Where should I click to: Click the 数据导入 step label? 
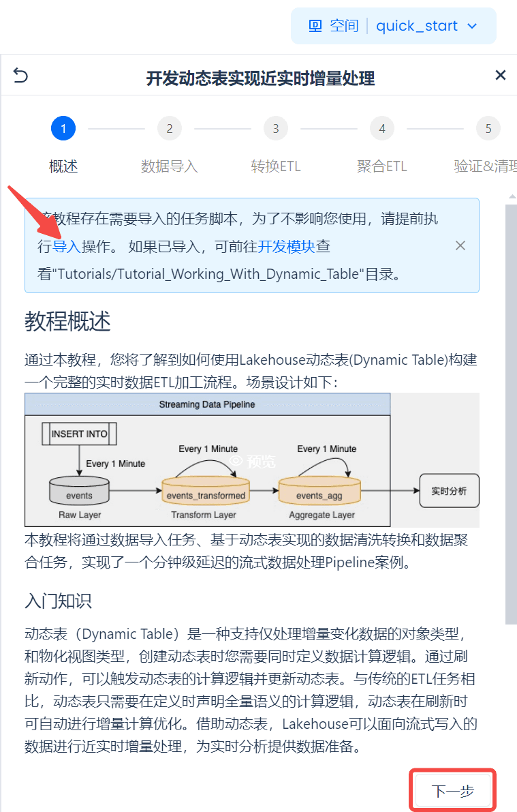tap(169, 166)
